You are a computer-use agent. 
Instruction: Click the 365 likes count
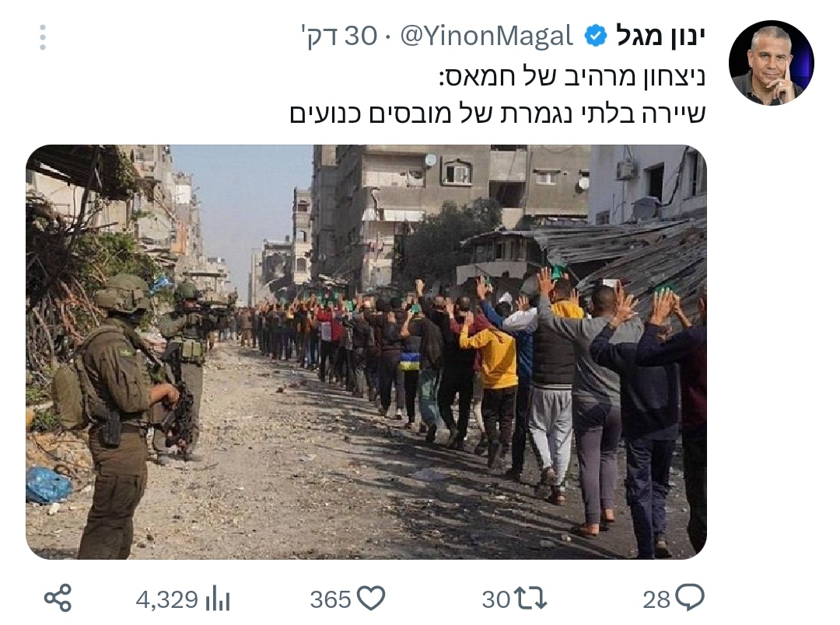coord(331,599)
